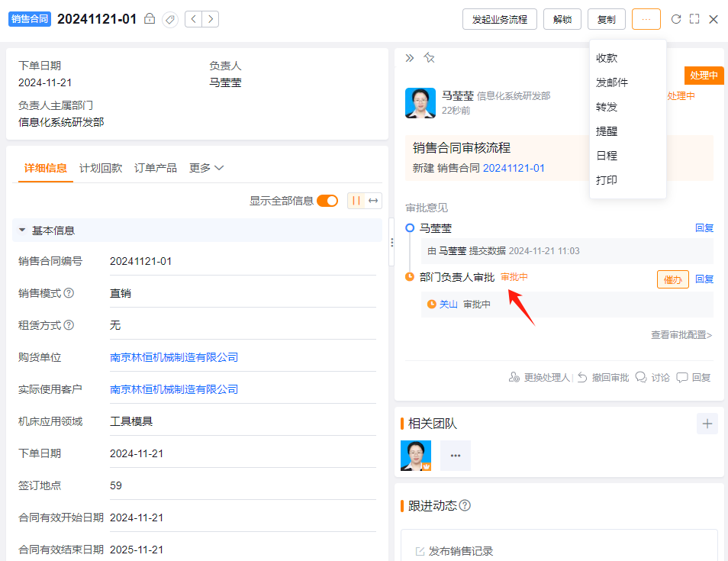Click the 催办 button
This screenshot has height=561, width=728.
[673, 279]
